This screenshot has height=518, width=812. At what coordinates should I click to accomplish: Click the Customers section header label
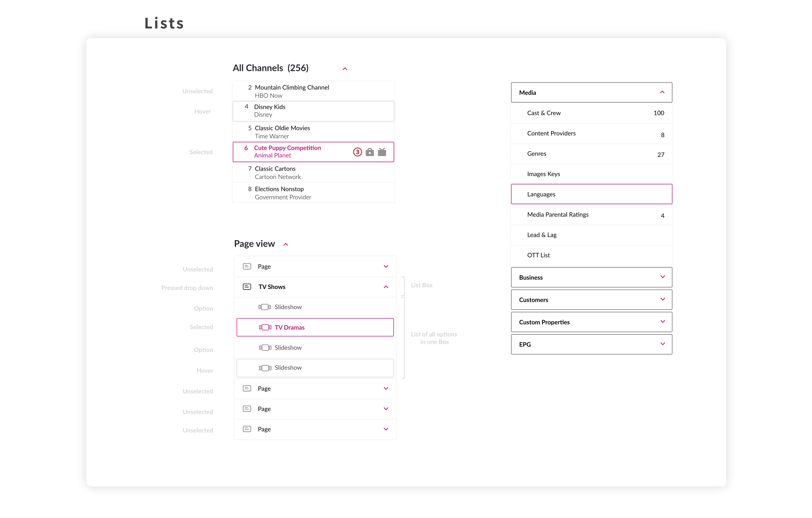[534, 300]
